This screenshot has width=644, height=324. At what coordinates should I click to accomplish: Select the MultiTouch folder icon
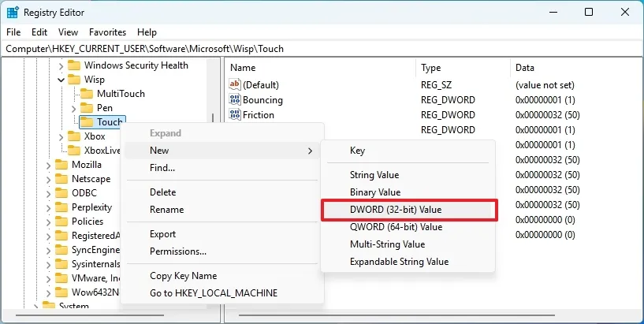click(87, 94)
